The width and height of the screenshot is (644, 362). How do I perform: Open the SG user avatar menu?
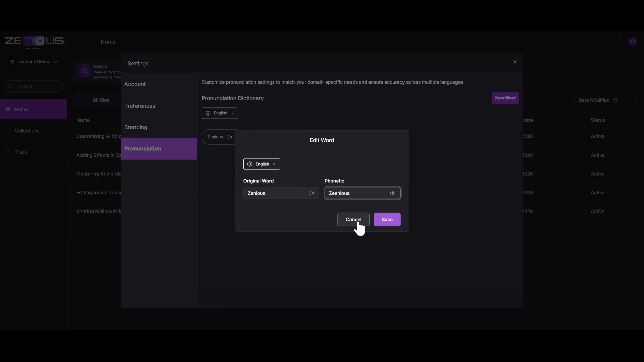click(632, 42)
